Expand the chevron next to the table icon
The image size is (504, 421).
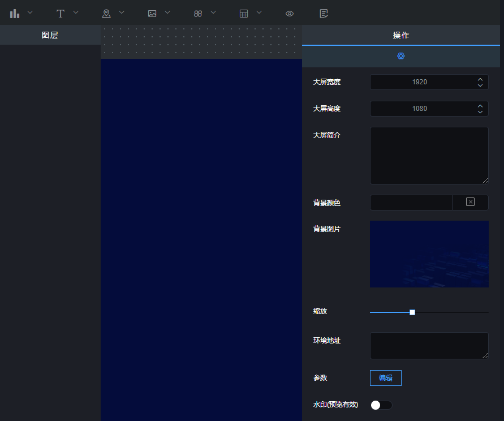coord(259,12)
